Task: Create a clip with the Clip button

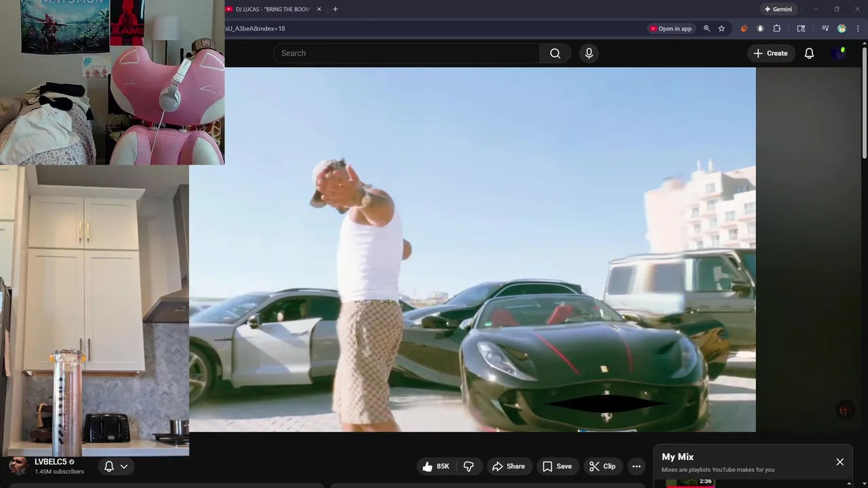Action: [x=602, y=466]
